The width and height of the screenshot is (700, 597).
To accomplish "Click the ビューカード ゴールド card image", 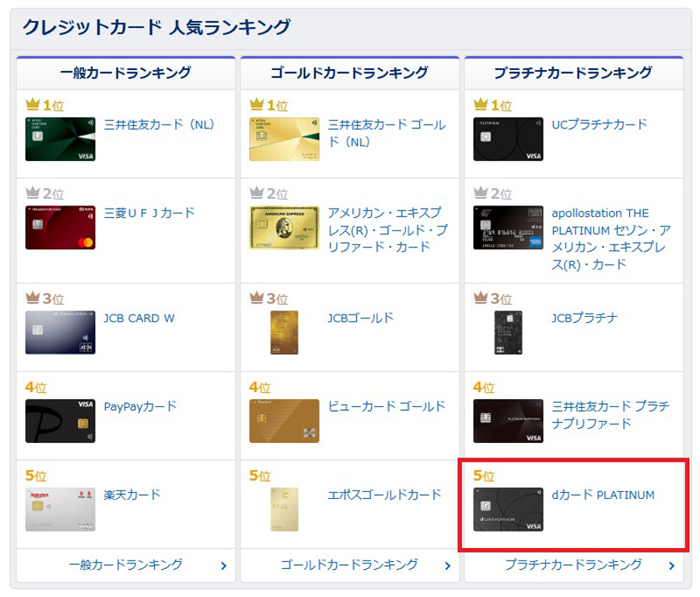I will tap(285, 421).
